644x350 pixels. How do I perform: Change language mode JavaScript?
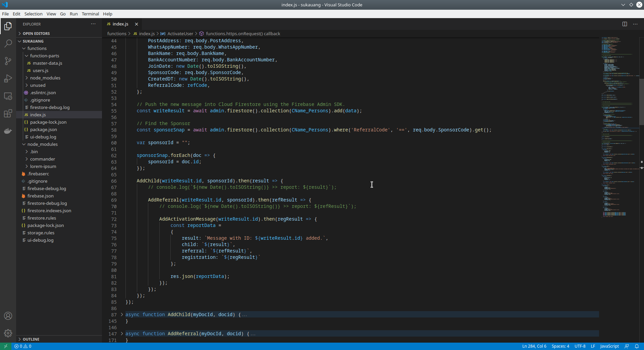click(609, 346)
